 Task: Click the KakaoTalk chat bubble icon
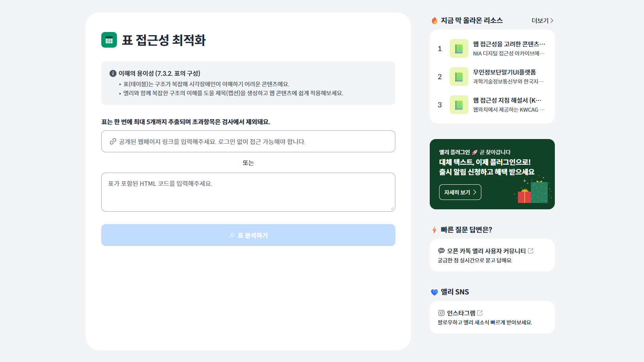click(x=441, y=251)
